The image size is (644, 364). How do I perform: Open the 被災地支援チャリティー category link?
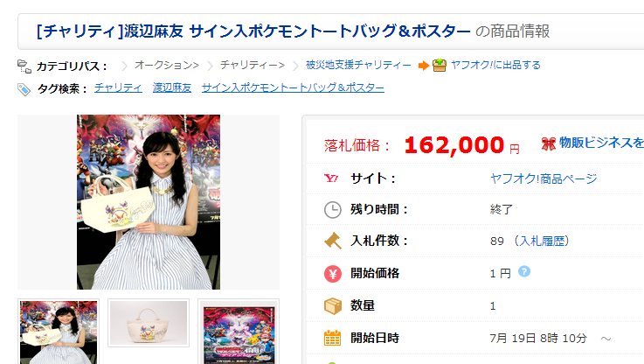tap(358, 65)
